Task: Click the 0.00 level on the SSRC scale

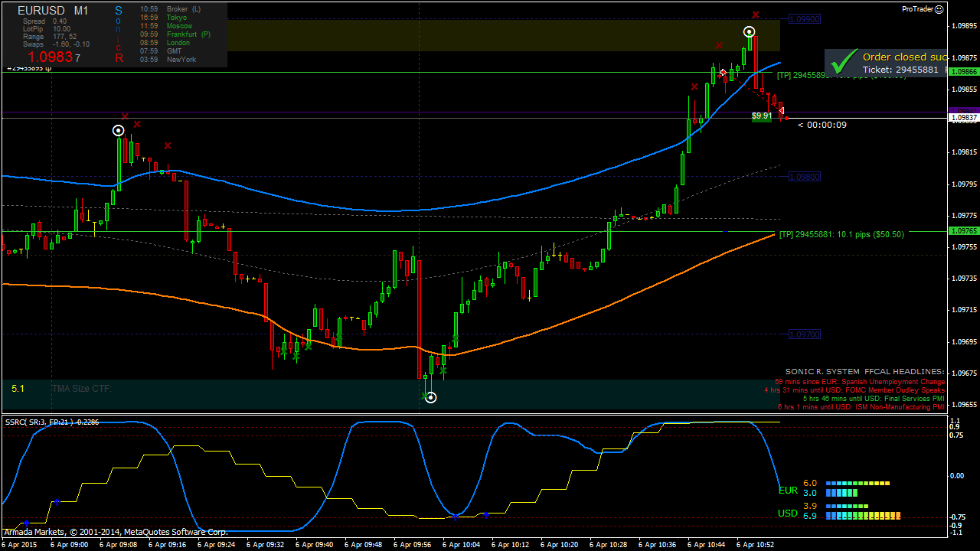Action: pyautogui.click(x=957, y=475)
